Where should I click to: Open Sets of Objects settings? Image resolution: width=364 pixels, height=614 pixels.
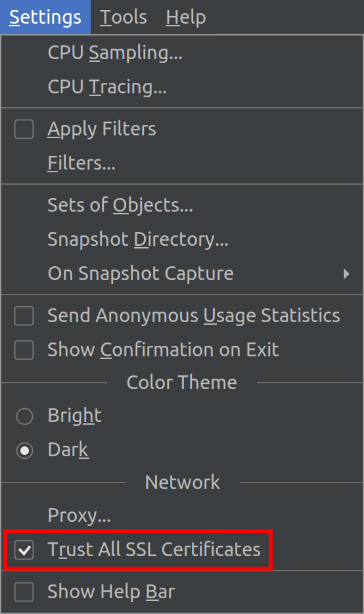[x=181, y=206]
